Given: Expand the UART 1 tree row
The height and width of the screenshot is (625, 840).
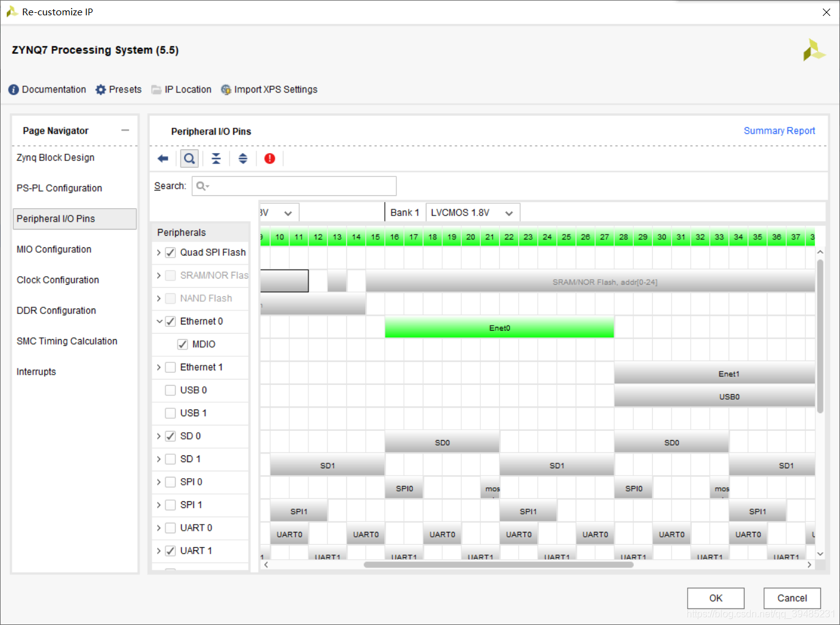Looking at the screenshot, I should pyautogui.click(x=159, y=551).
